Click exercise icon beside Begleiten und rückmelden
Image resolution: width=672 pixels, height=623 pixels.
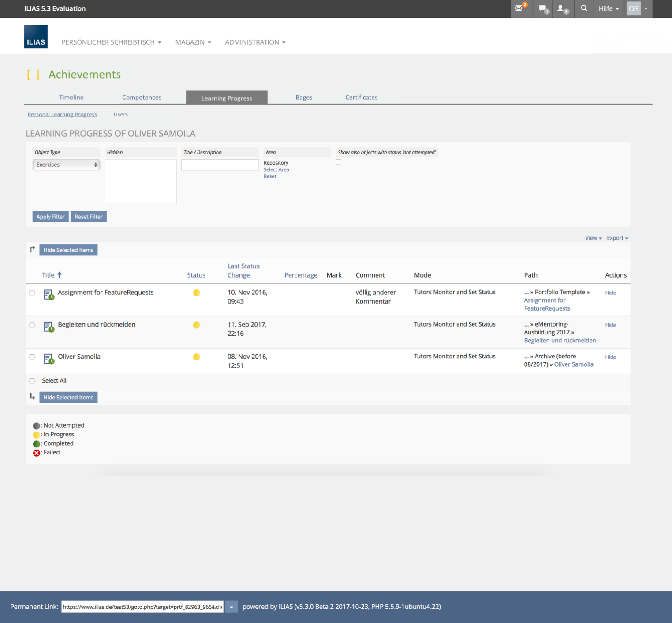point(49,327)
